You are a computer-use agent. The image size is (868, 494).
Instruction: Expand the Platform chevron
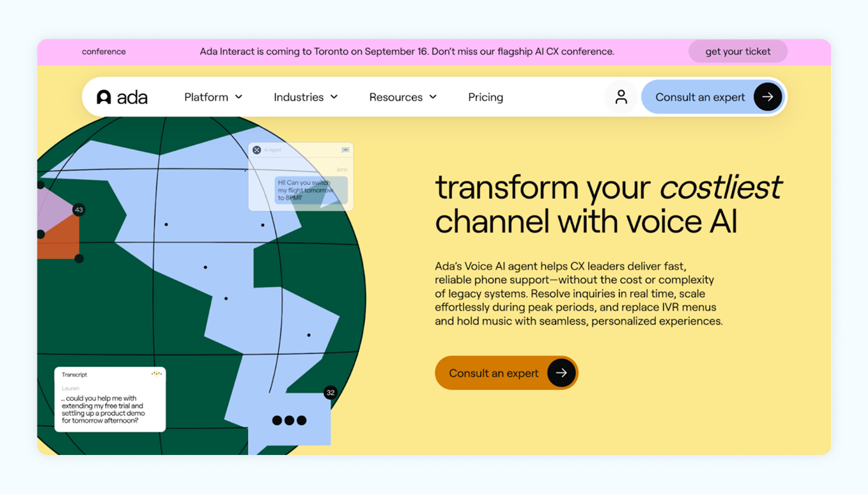point(239,97)
